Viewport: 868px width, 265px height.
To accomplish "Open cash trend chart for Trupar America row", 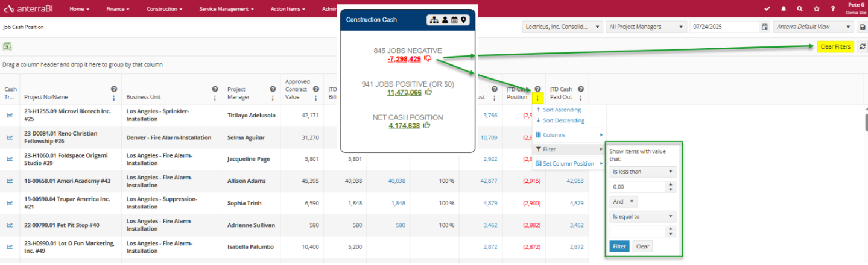I will click(10, 203).
